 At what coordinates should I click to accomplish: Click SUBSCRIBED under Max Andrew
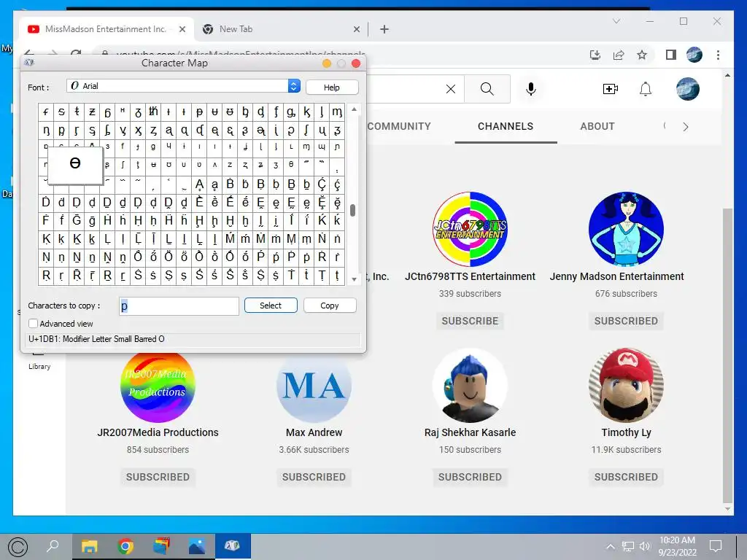tap(314, 477)
